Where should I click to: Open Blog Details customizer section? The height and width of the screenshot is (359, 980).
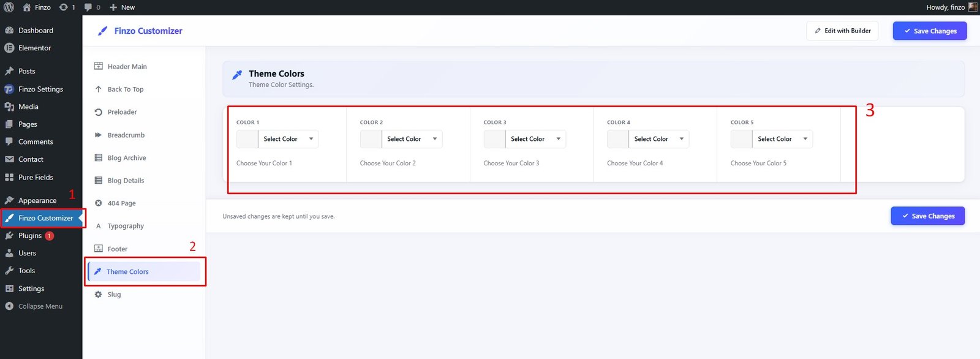click(x=145, y=180)
